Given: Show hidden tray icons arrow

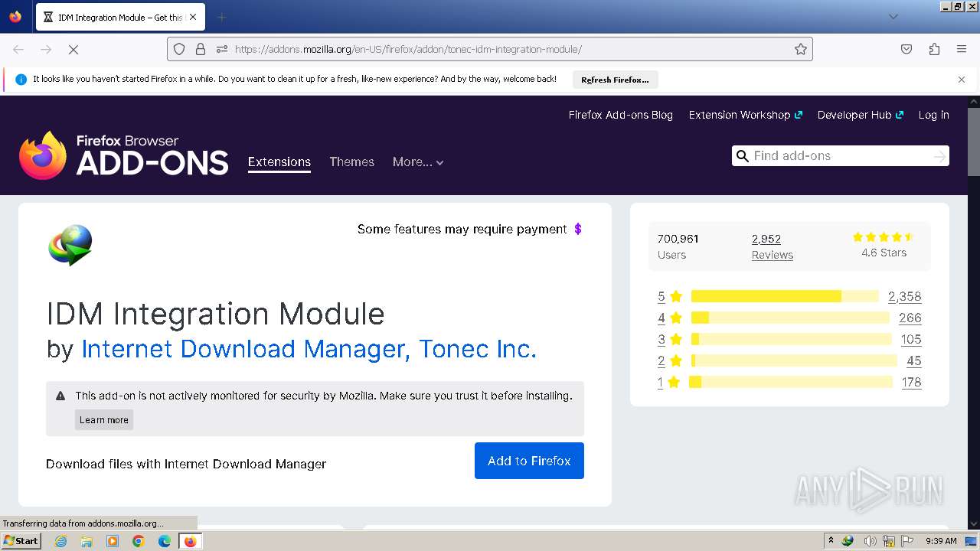Looking at the screenshot, I should [x=831, y=540].
